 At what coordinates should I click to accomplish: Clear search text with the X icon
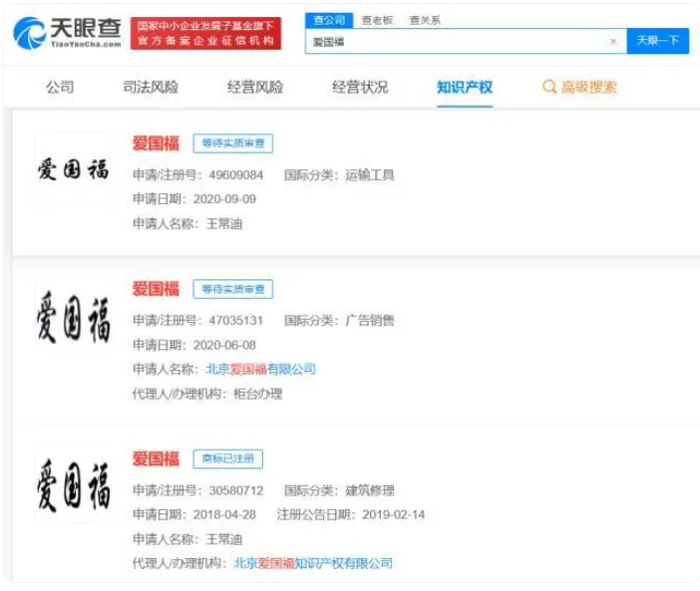(x=612, y=42)
